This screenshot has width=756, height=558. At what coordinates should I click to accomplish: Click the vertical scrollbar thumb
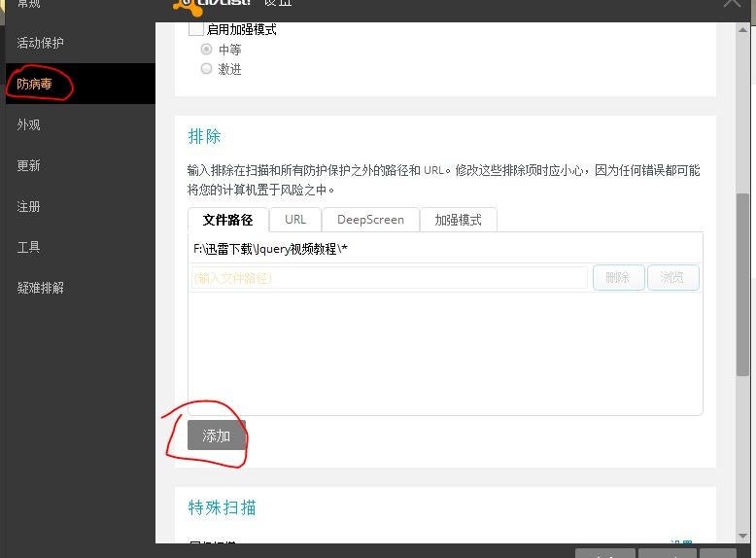742,285
